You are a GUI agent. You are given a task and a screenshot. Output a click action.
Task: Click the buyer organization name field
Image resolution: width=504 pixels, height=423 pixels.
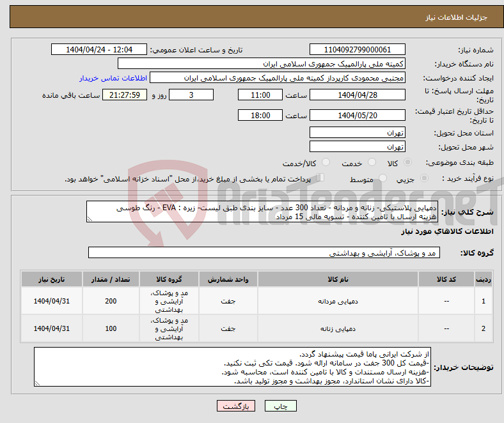pos(262,64)
